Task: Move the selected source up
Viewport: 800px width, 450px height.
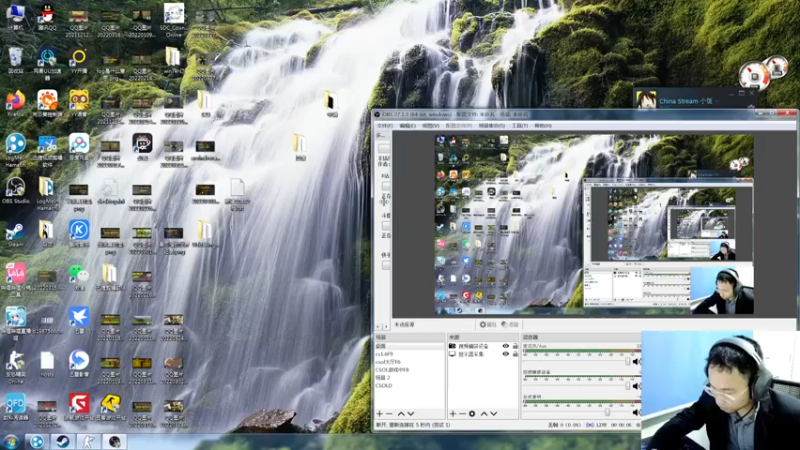Action: pos(484,414)
